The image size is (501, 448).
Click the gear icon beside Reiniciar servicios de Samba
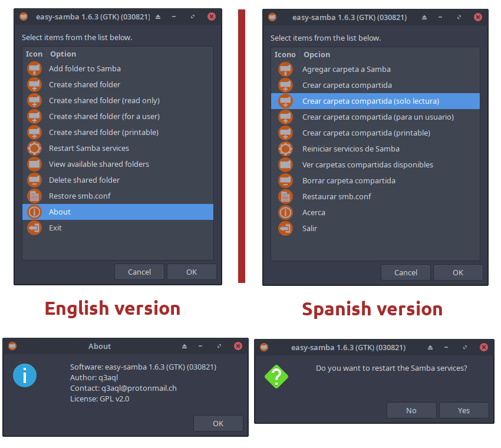tap(285, 149)
